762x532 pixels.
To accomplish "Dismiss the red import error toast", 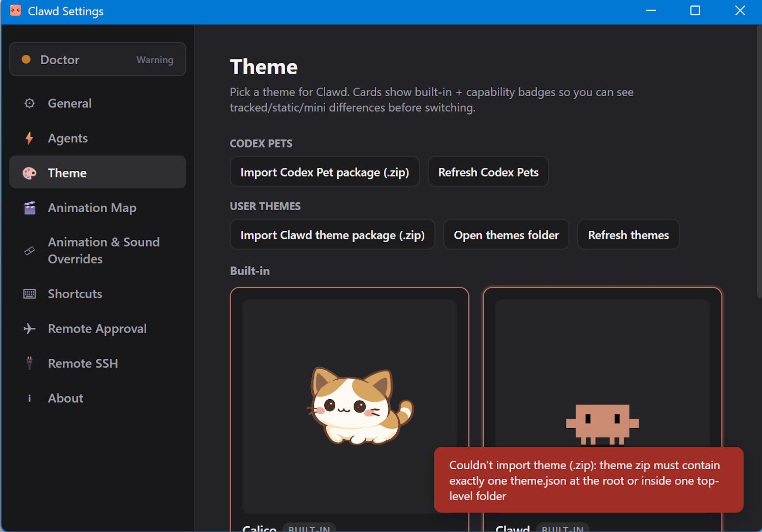I will click(589, 480).
